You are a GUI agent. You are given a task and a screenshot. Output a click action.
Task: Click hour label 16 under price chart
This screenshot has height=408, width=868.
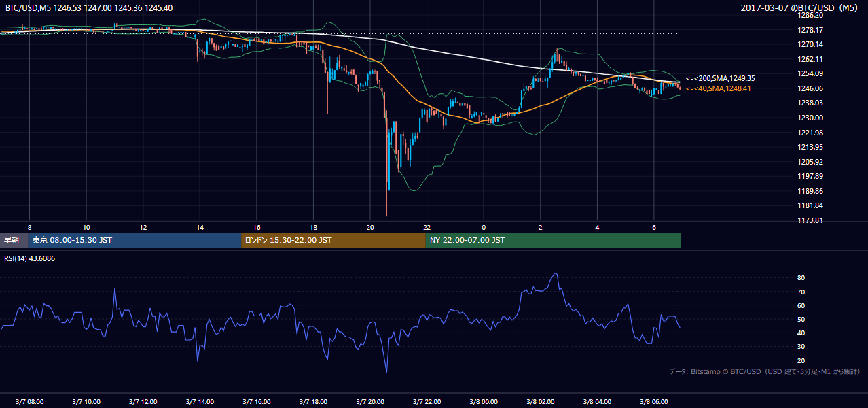coord(257,227)
